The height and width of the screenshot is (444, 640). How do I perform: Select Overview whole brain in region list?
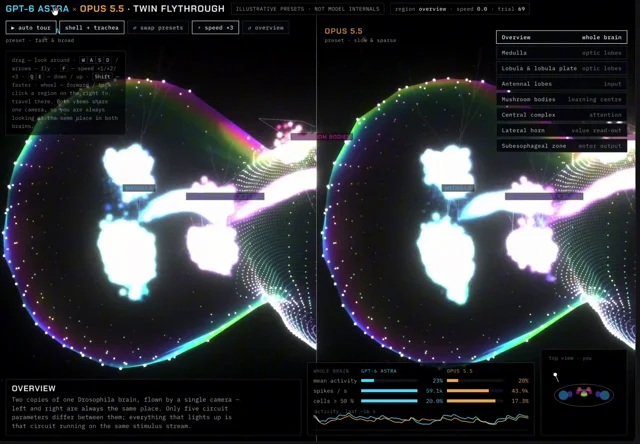(x=562, y=37)
